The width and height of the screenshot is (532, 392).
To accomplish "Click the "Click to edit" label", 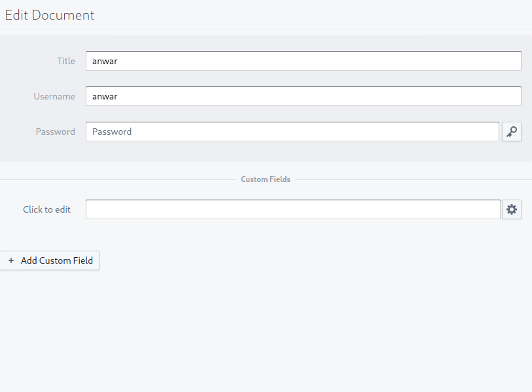I will [x=46, y=209].
